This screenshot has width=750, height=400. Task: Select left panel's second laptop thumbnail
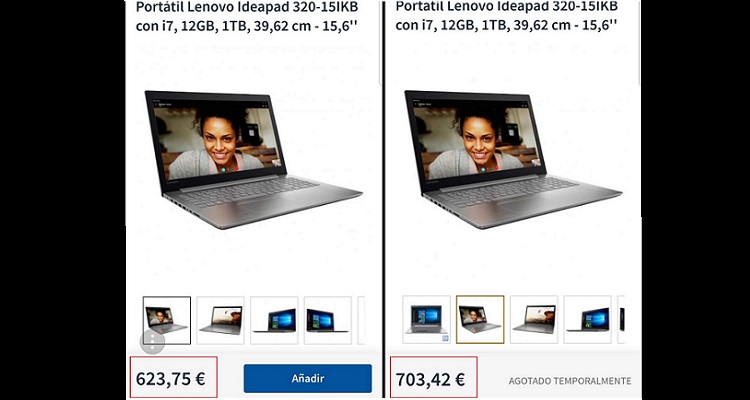click(220, 320)
